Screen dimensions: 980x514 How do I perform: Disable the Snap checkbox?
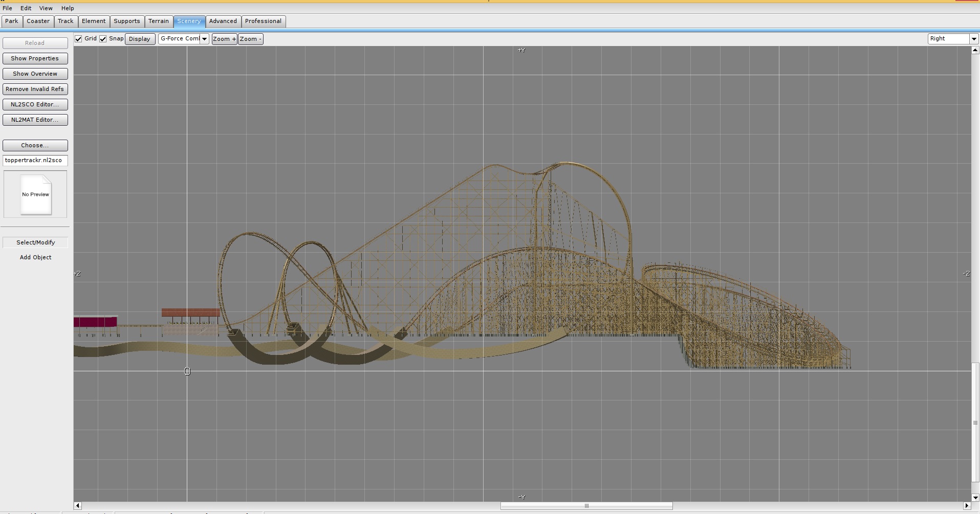point(103,39)
